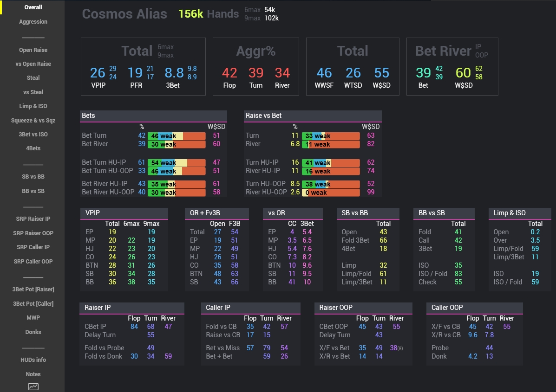Select vs Open Raise in the sidebar
The width and height of the screenshot is (556, 392).
pos(33,64)
